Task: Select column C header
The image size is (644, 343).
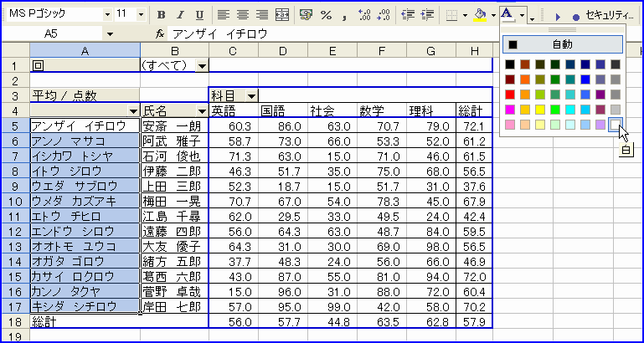Action: click(x=234, y=51)
